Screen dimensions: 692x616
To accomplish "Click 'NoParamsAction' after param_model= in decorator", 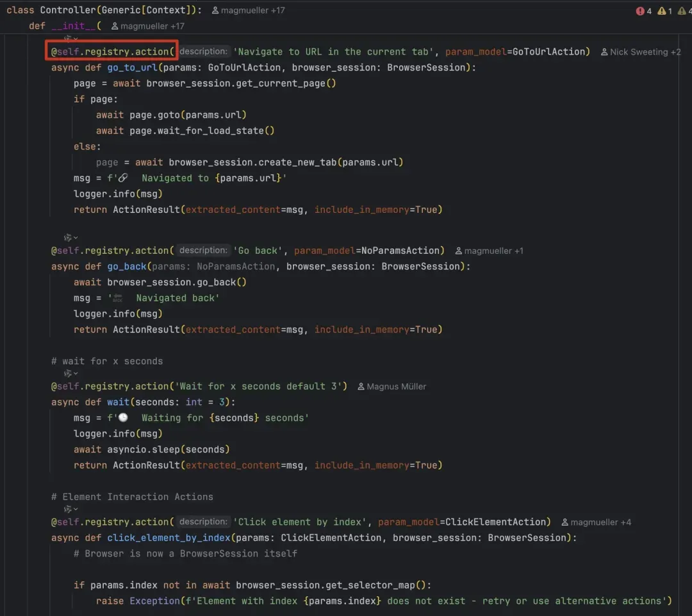I will 400,251.
